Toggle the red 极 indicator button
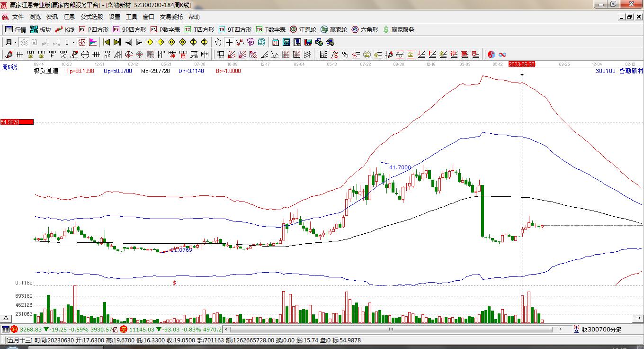 [x=82, y=42]
